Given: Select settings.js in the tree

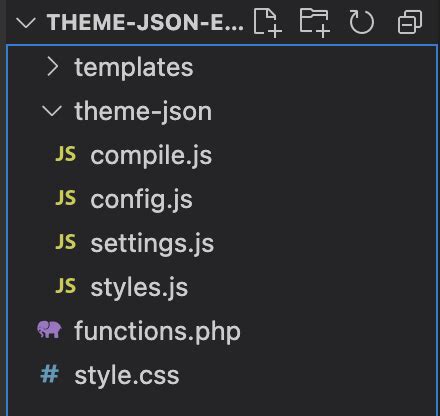Looking at the screenshot, I should (x=152, y=244).
